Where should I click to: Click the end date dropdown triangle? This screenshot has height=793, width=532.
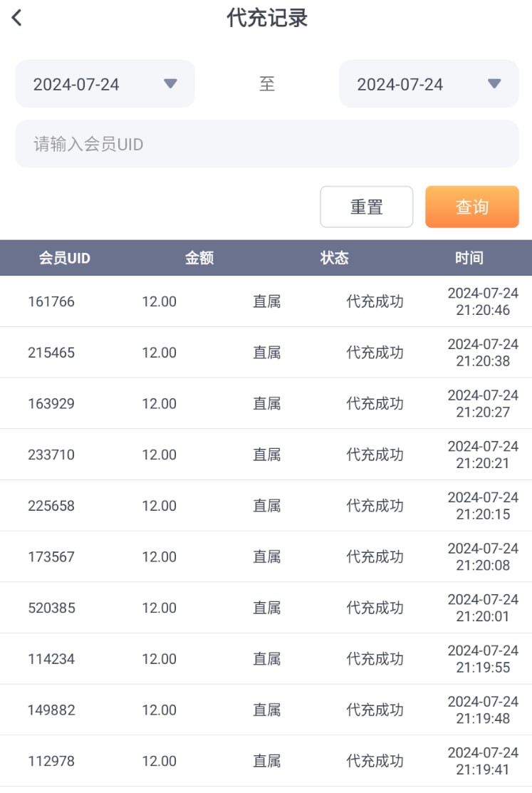pyautogui.click(x=494, y=83)
